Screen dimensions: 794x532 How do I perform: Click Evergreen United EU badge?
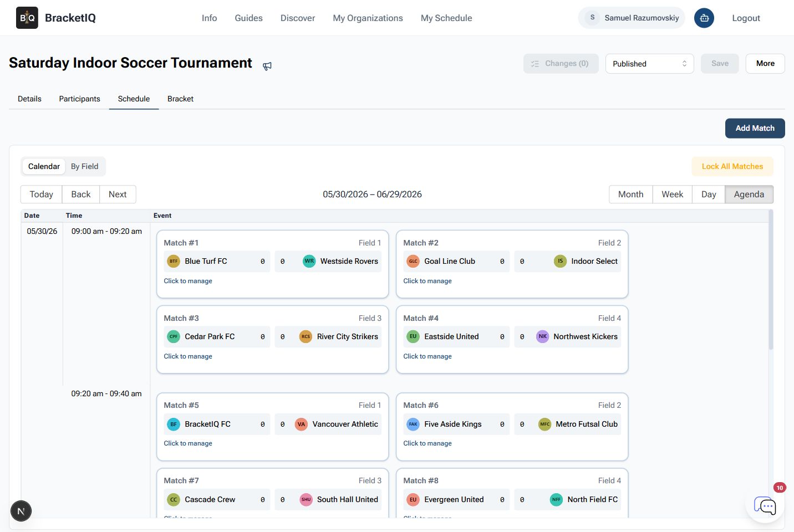click(413, 499)
